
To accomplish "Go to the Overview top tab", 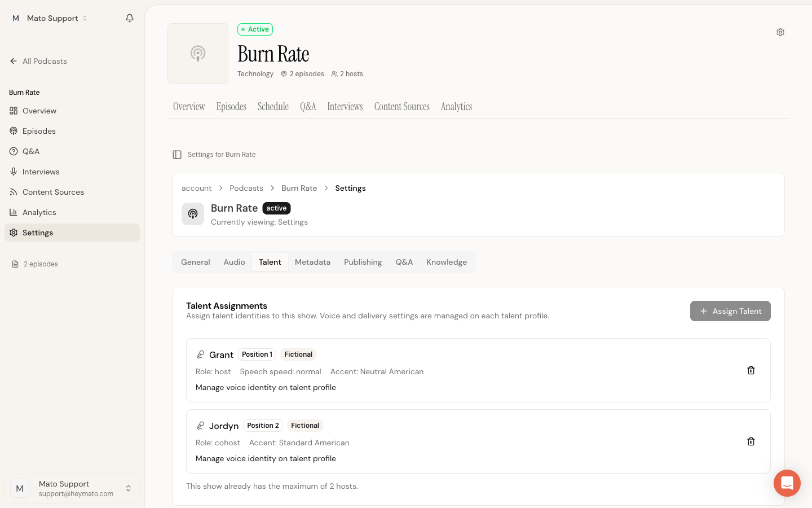I will pyautogui.click(x=189, y=107).
